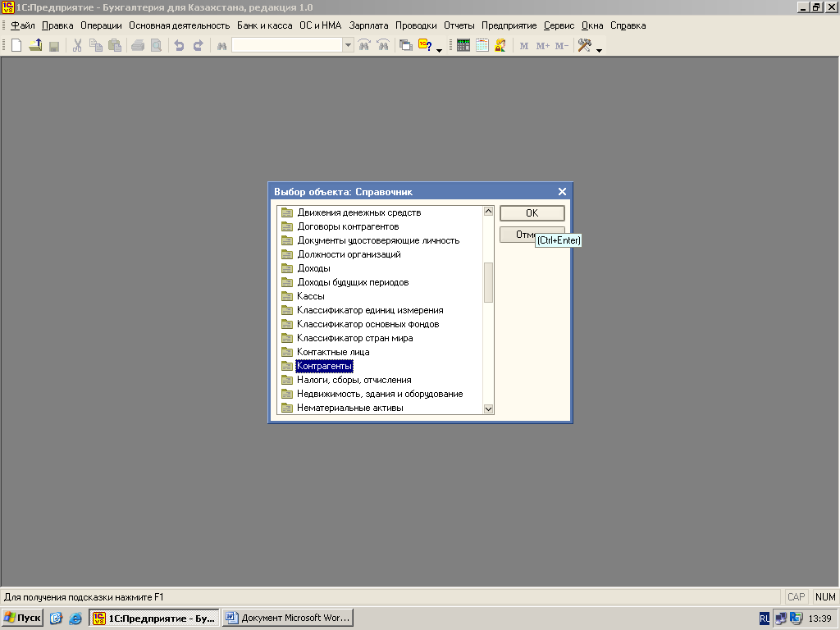
Task: Click into the toolbar search text field
Action: [x=288, y=46]
